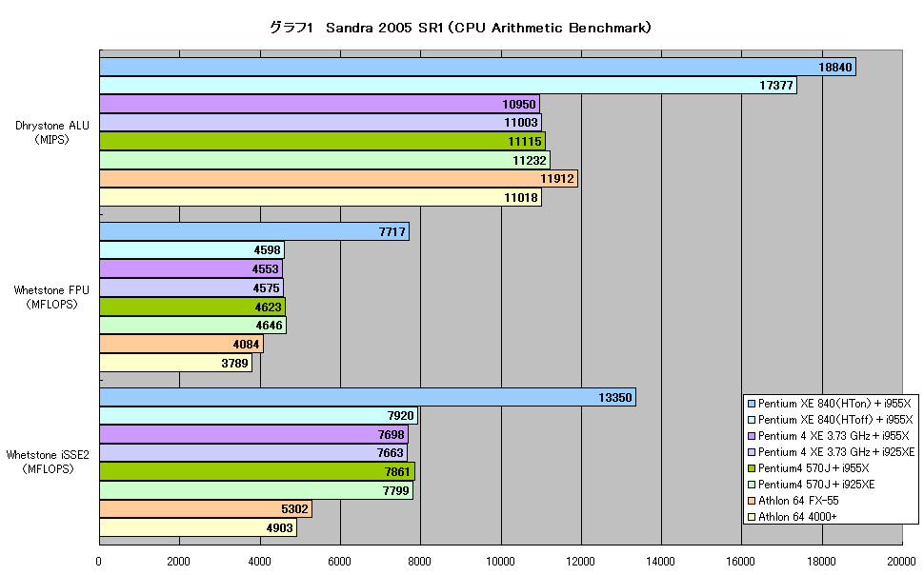This screenshot has height=575, width=924.
Task: Select the bar labeled 3789
Action: pos(175,363)
